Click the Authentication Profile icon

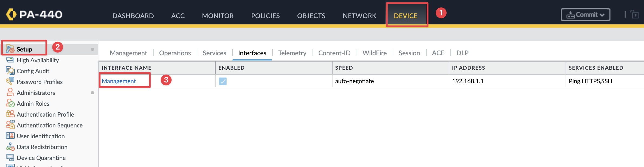click(10, 114)
